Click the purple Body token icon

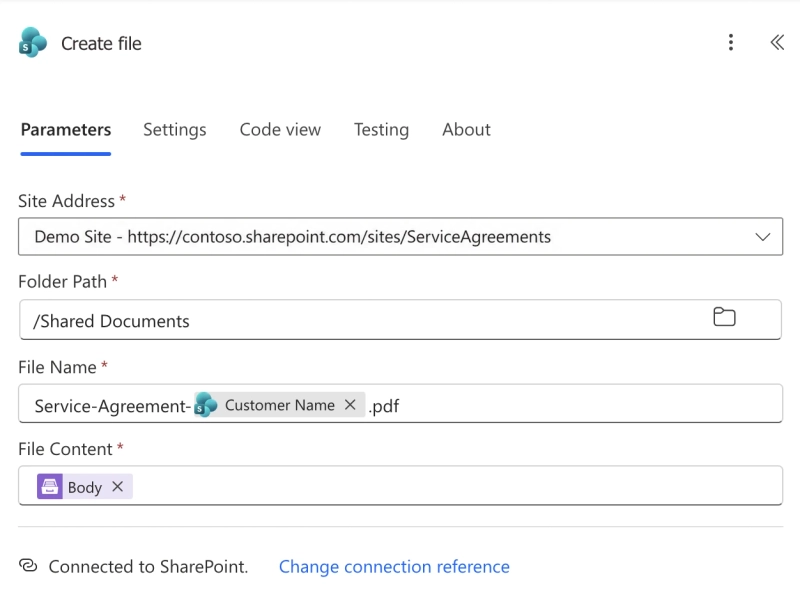[x=50, y=487]
